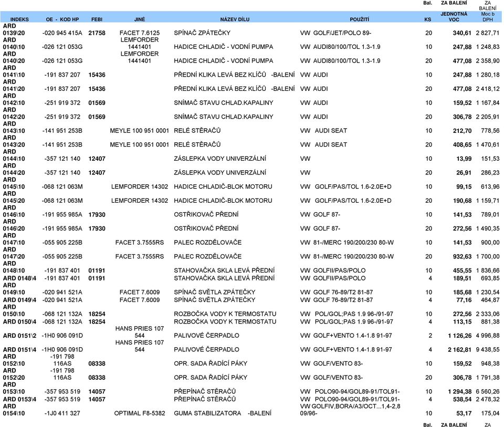Click price value 2 827,71
The height and width of the screenshot is (427, 504).
coord(488,33)
